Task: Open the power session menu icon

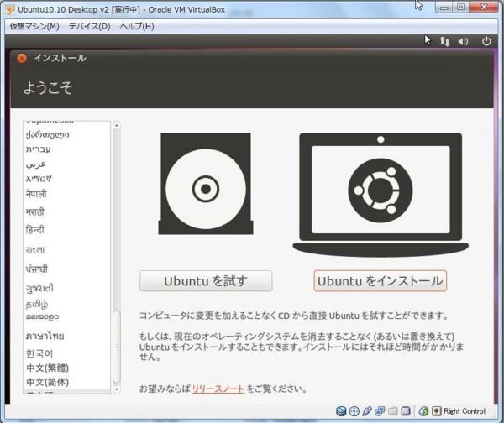Action: click(486, 41)
